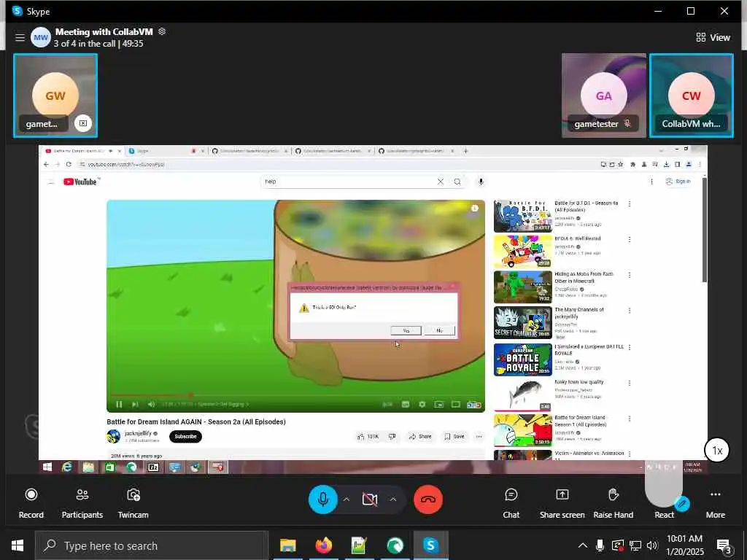Open meeting settings gear icon
This screenshot has height=560, width=747.
pos(162,31)
